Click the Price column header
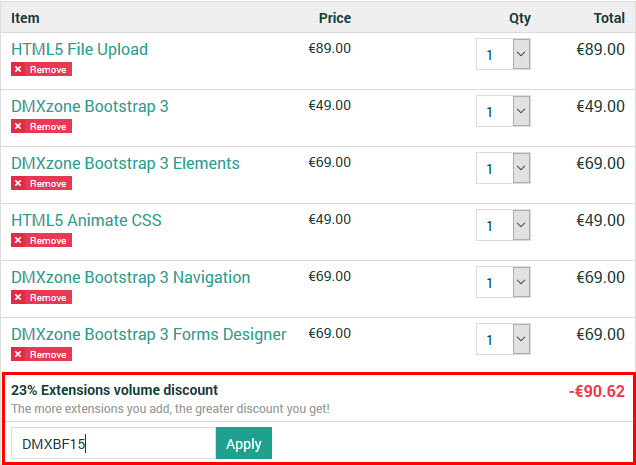Viewport: 636px width, 465px height. click(335, 18)
